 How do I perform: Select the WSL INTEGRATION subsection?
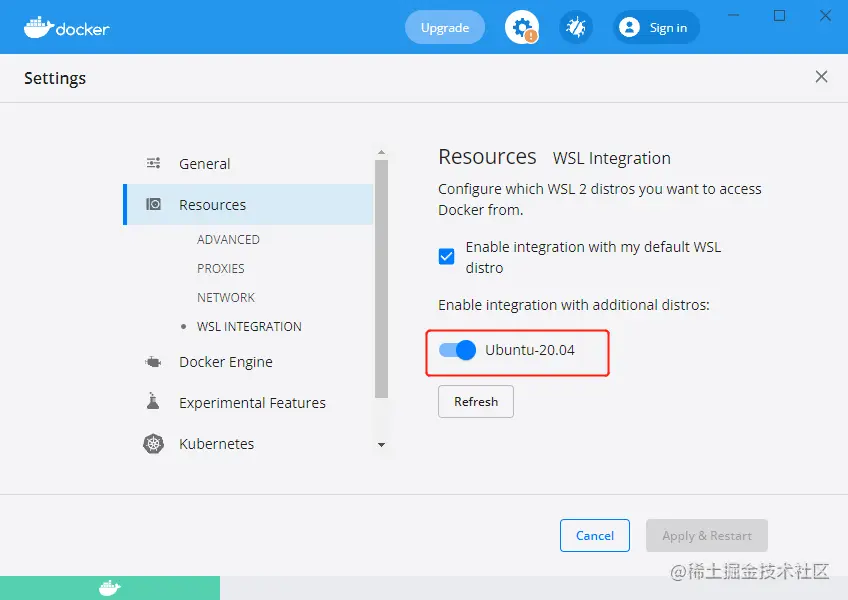pyautogui.click(x=249, y=327)
